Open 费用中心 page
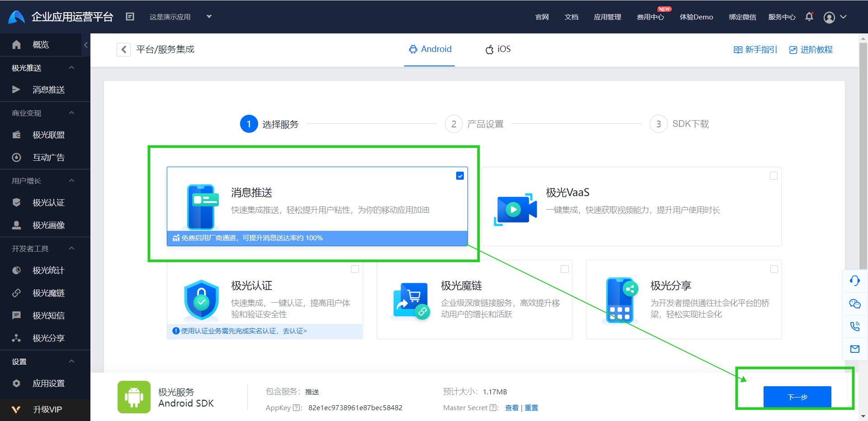The width and height of the screenshot is (868, 421). [650, 17]
